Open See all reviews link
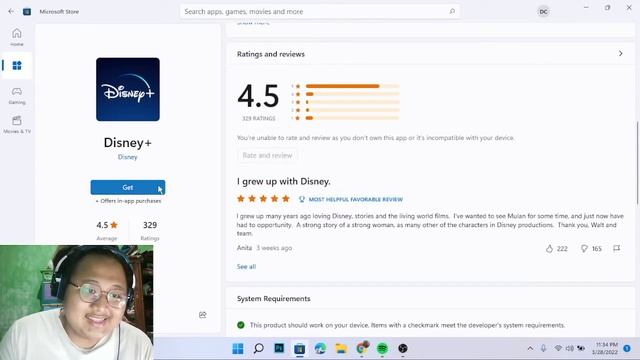The height and width of the screenshot is (360, 640). 246,267
